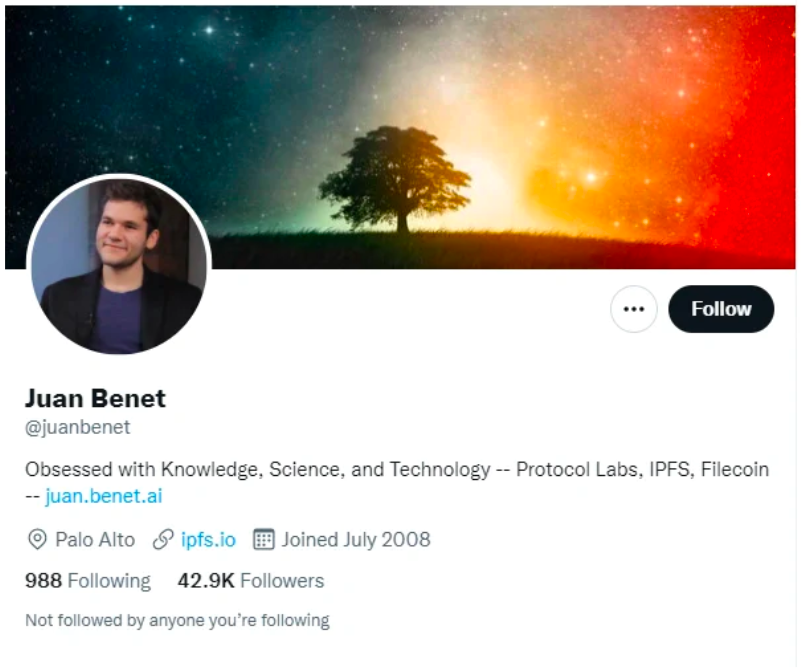
Task: Visit the ipfs.io website link
Action: click(208, 540)
